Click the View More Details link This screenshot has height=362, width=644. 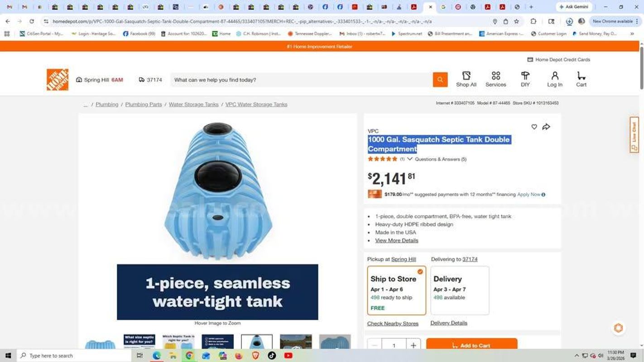[397, 240]
